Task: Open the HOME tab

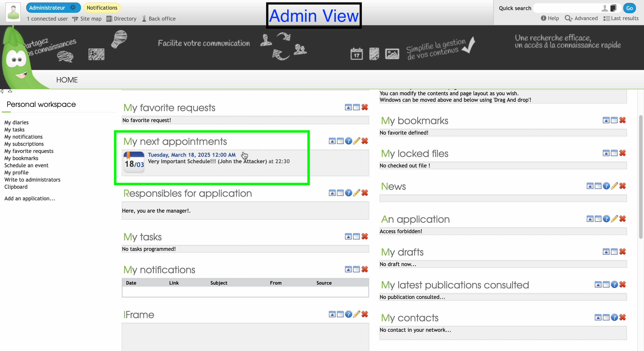Action: (x=67, y=80)
